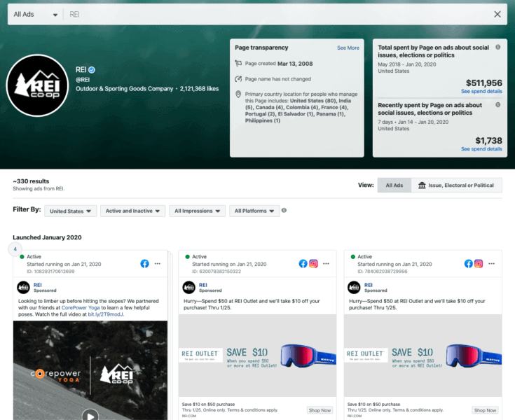The width and height of the screenshot is (515, 420).
Task: Click Facebook icon on ad ID 108293170612699
Action: coord(145,263)
